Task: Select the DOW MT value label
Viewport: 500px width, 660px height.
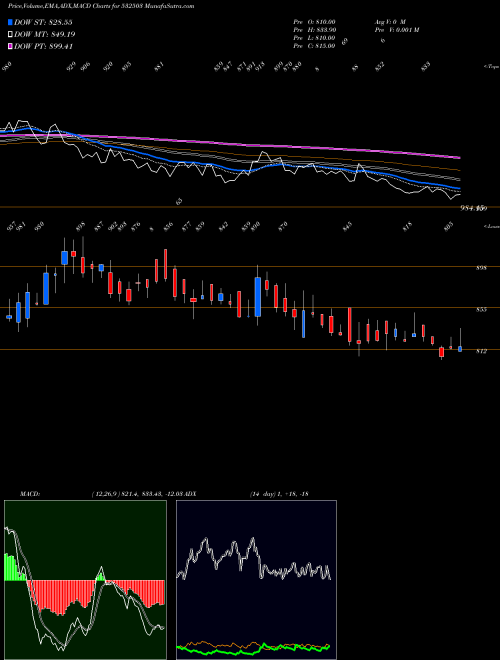Action: point(45,35)
